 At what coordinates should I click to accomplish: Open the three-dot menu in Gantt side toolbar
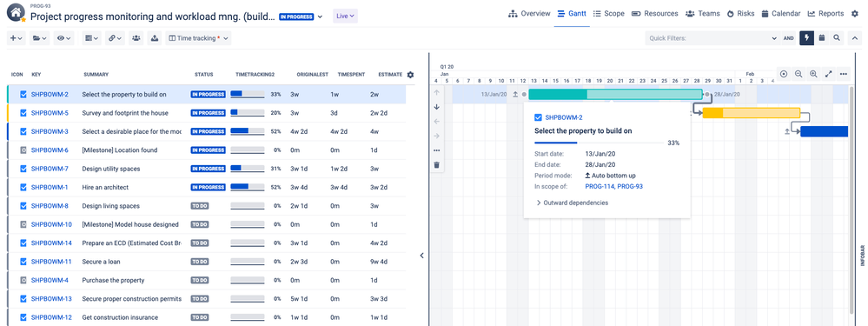(437, 150)
